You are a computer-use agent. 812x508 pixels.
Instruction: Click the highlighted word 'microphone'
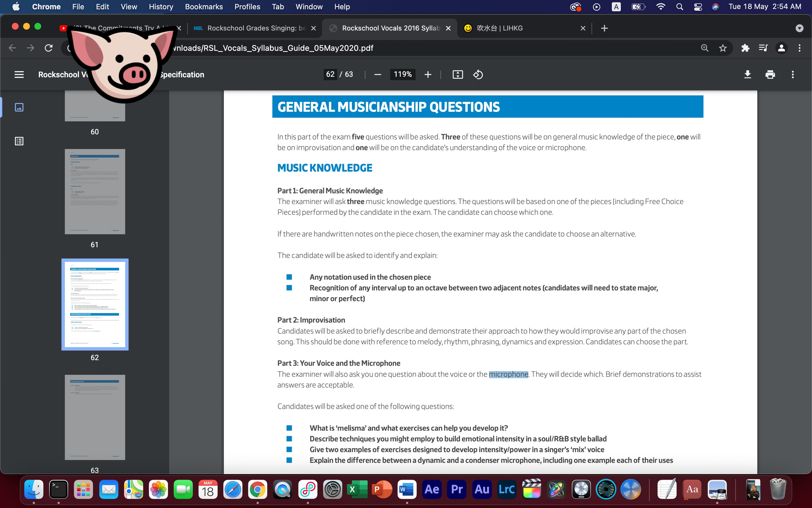point(508,374)
